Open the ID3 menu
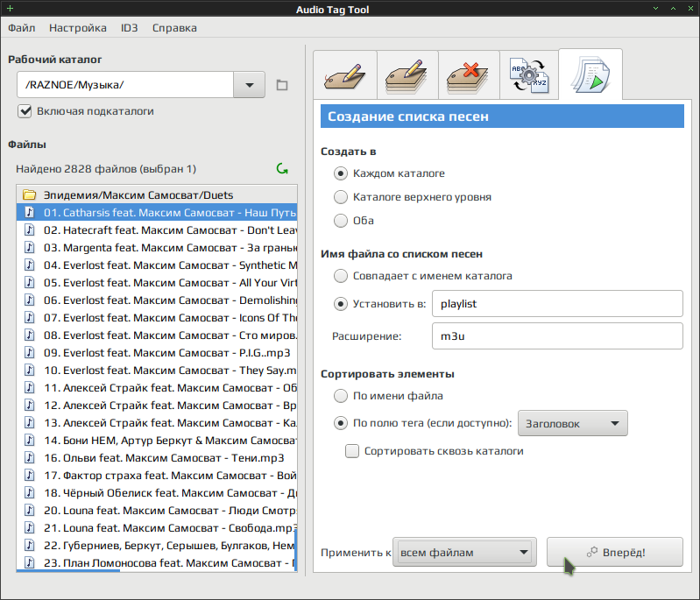Viewport: 700px width, 600px height. click(130, 28)
